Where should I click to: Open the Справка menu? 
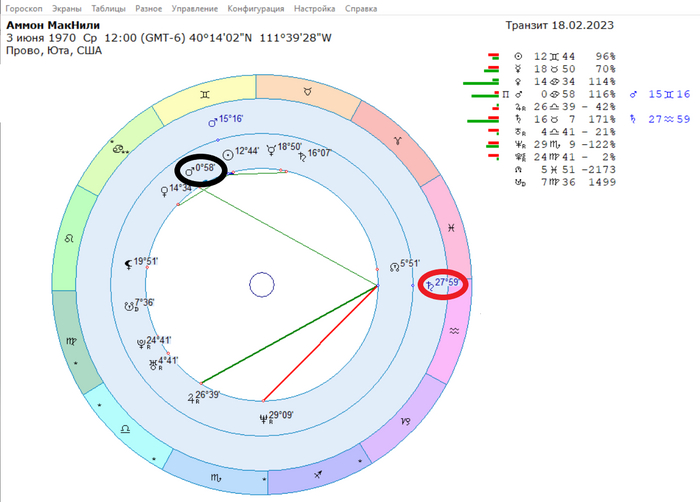[x=361, y=8]
